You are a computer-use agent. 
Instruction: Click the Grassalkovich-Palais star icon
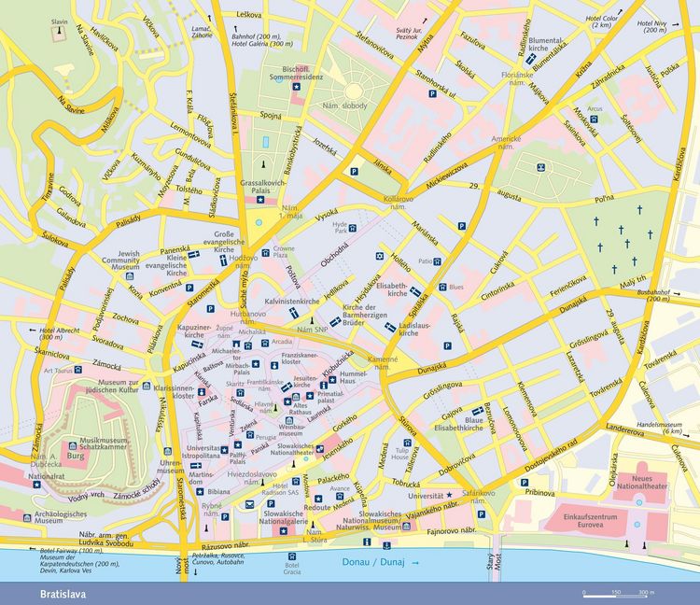click(260, 199)
